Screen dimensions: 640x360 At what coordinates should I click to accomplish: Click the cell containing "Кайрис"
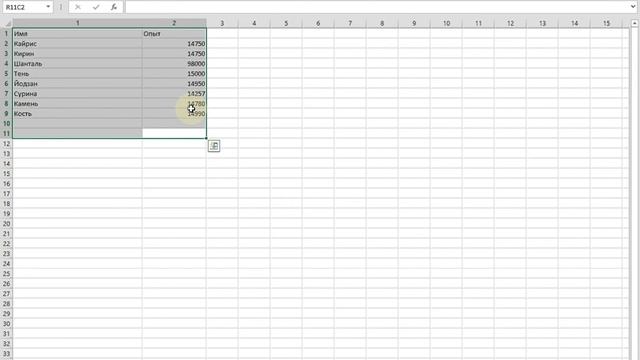pos(78,44)
